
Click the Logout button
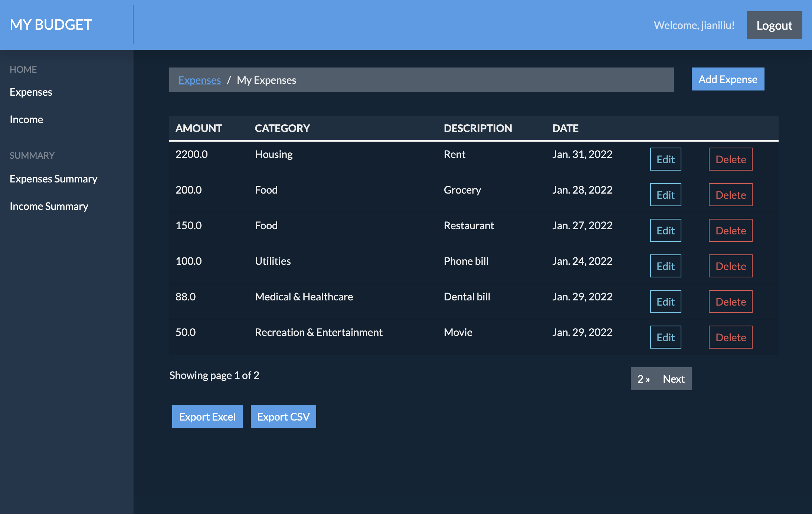pos(774,25)
